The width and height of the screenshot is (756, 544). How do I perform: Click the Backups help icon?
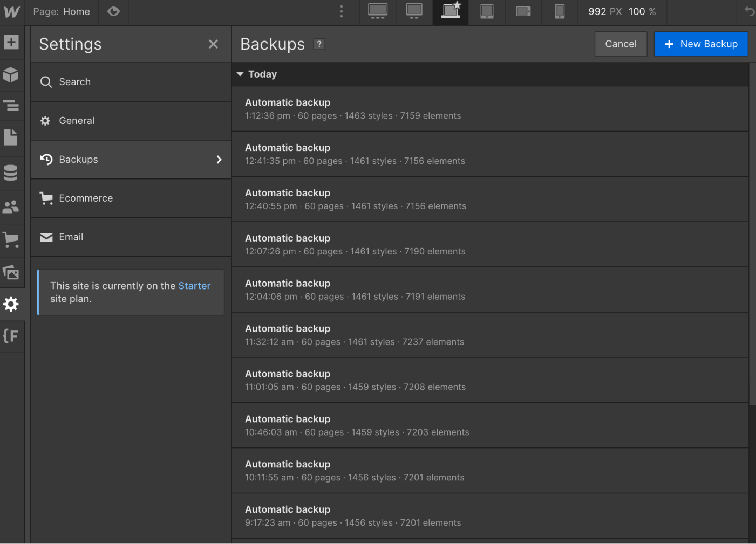tap(319, 44)
